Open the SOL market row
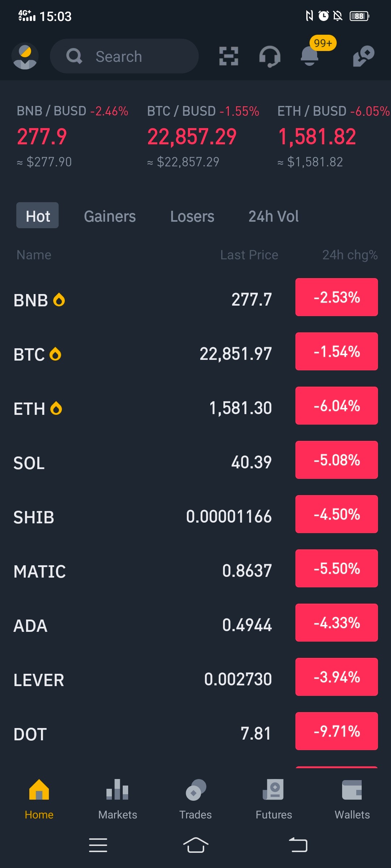Viewport: 391px width, 868px height. (x=195, y=462)
